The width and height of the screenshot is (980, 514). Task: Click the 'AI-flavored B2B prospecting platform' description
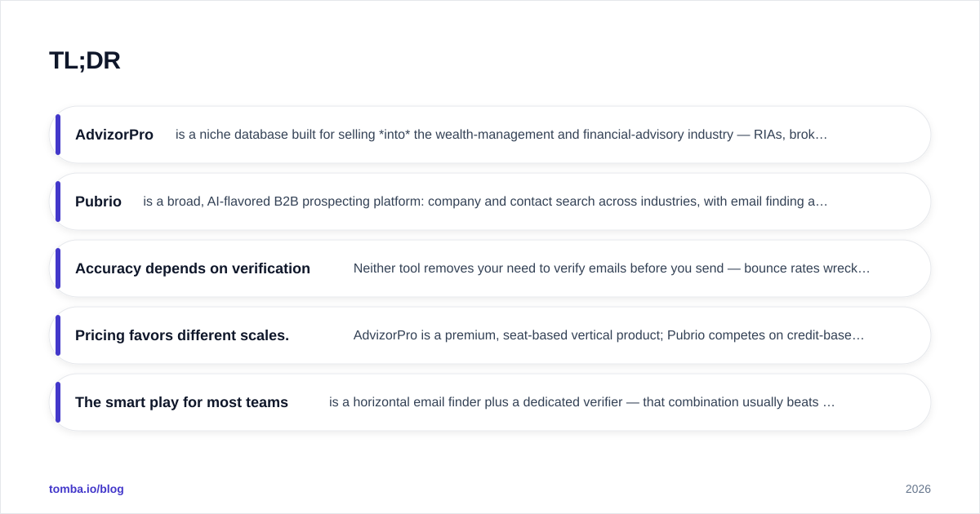point(485,202)
